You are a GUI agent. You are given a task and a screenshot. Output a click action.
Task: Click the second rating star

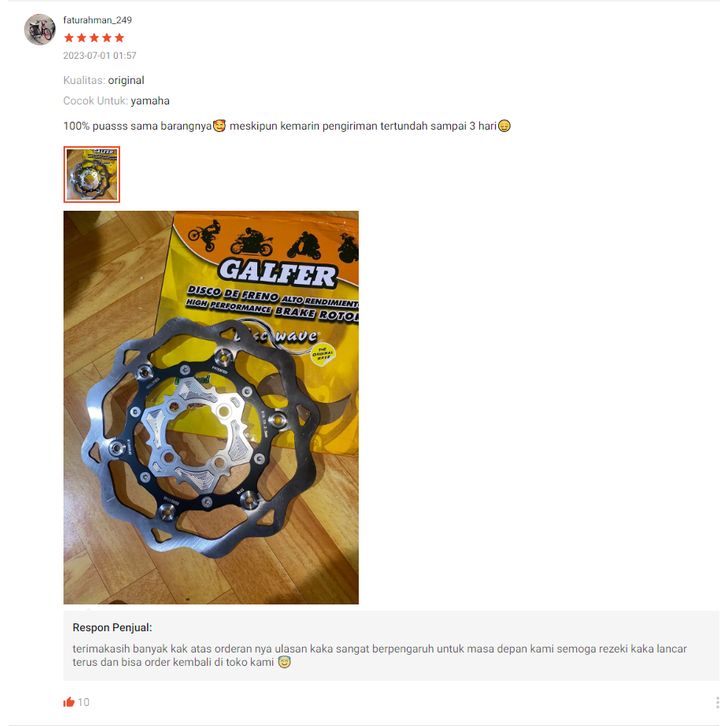[81, 38]
